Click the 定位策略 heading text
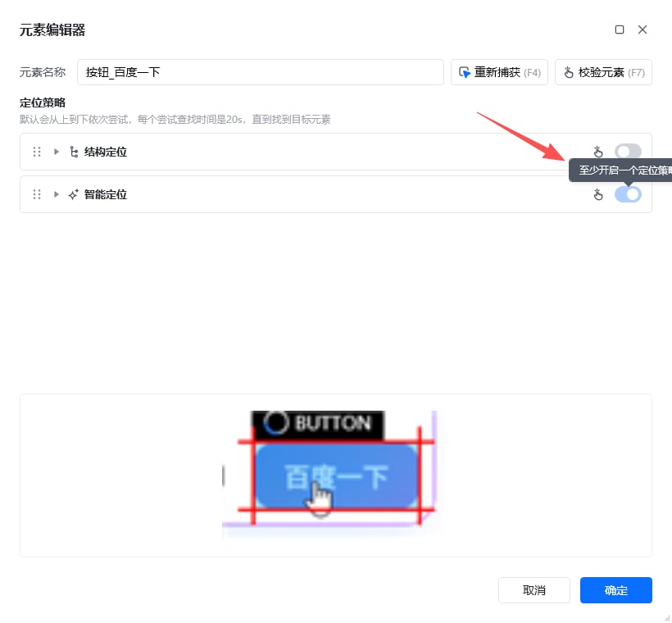The width and height of the screenshot is (672, 623). tap(43, 102)
